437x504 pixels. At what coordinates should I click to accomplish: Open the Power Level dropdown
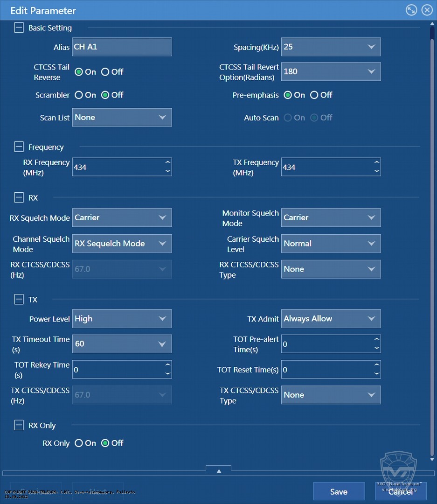click(x=122, y=319)
